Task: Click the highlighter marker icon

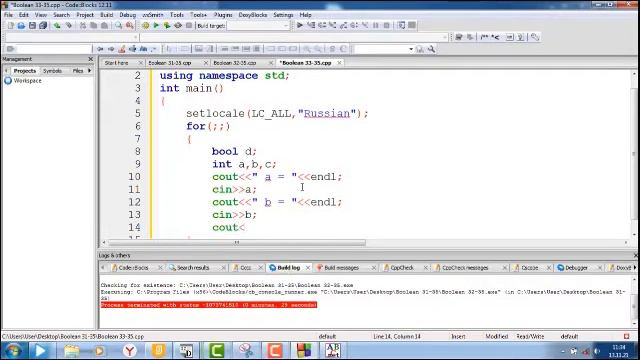Action: pyautogui.click(x=122, y=49)
